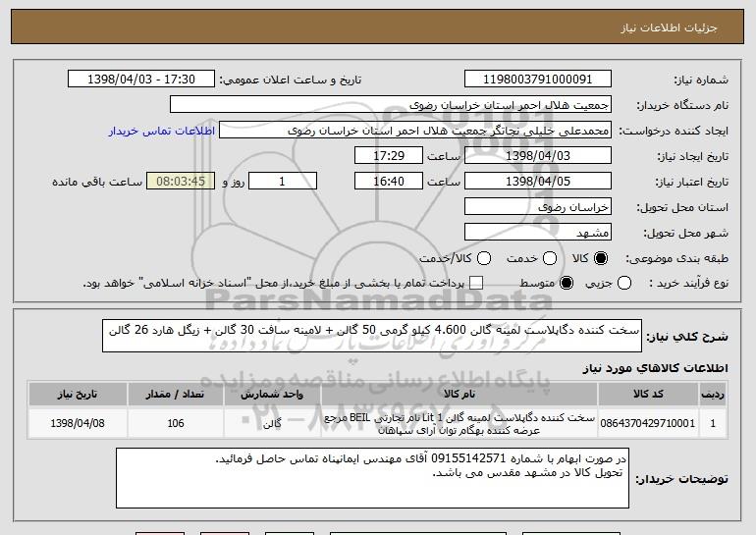Click the public announcement date field 1398/04/03 - 17:30

point(141,80)
